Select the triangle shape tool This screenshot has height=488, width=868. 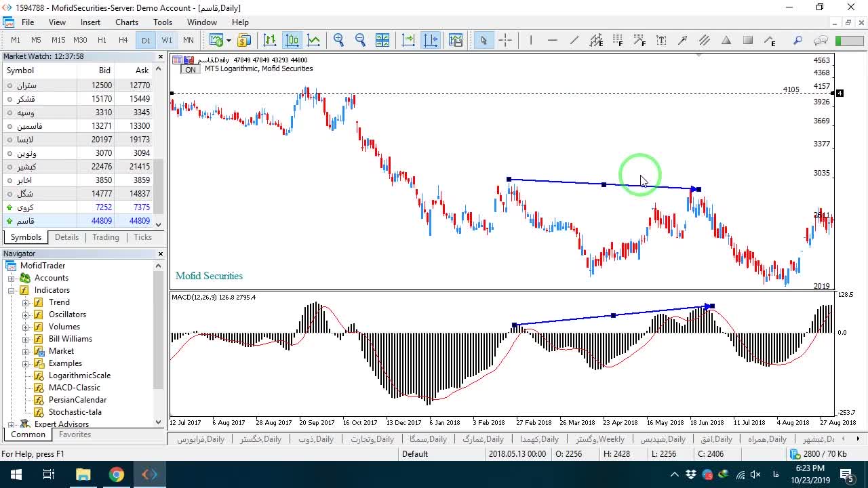click(x=726, y=41)
